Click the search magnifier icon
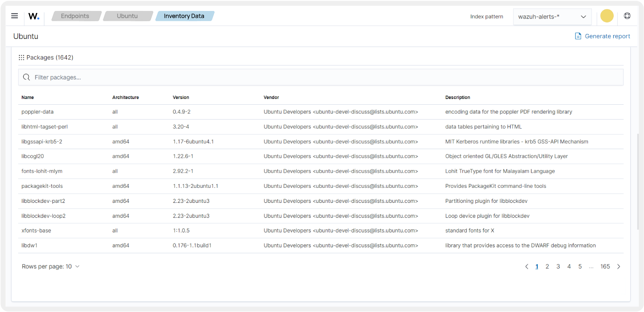This screenshot has height=312, width=644. click(27, 77)
